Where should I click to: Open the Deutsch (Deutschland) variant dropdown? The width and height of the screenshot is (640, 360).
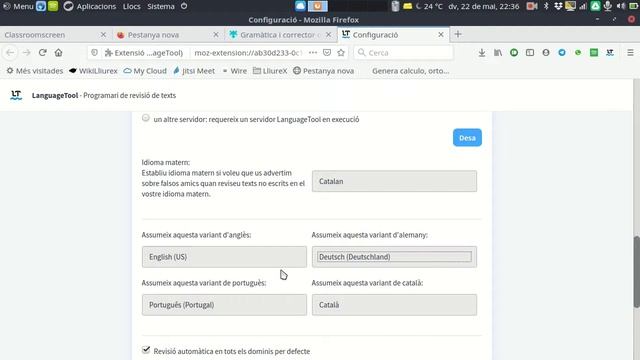pos(394,257)
